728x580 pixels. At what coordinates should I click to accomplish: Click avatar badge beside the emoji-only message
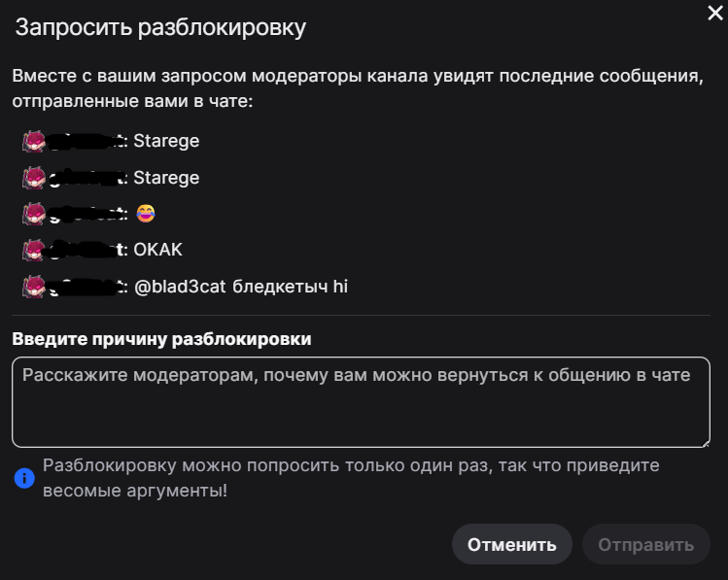pos(34,214)
